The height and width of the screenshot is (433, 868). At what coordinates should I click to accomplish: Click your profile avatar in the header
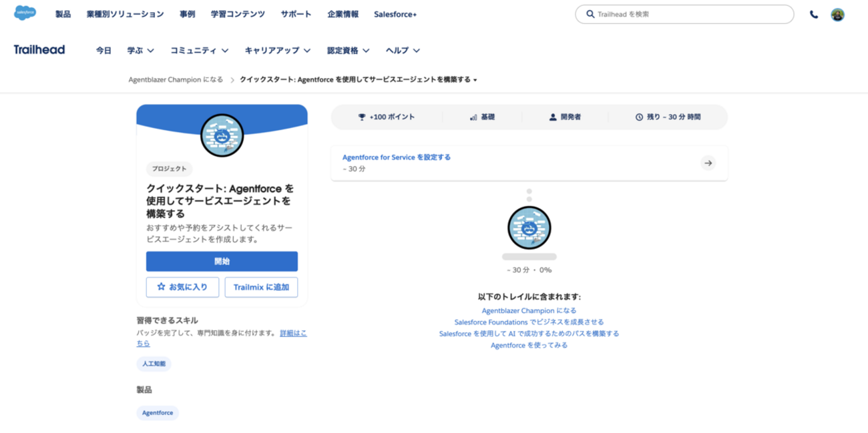coord(837,13)
